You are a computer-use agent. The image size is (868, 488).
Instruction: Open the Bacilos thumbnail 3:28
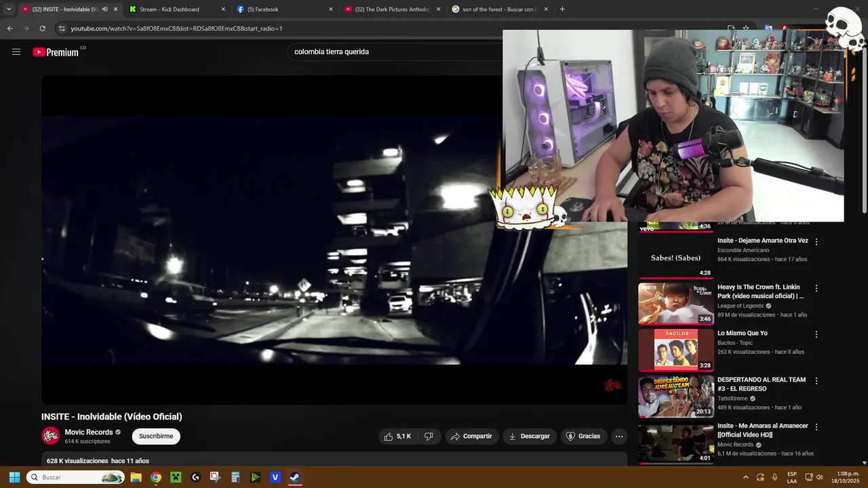(676, 350)
